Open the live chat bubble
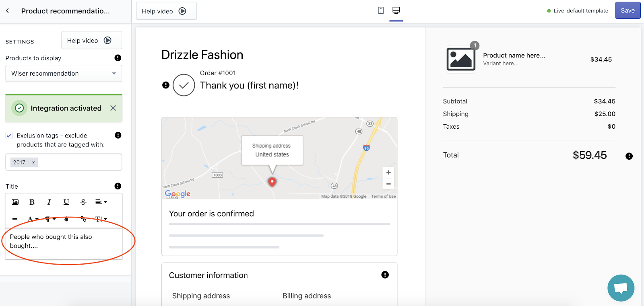 [621, 288]
